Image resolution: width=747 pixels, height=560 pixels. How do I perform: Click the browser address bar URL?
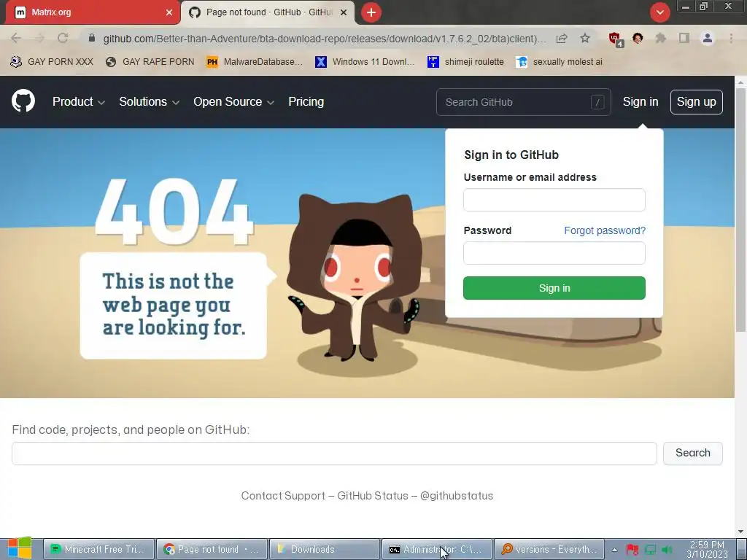[325, 39]
